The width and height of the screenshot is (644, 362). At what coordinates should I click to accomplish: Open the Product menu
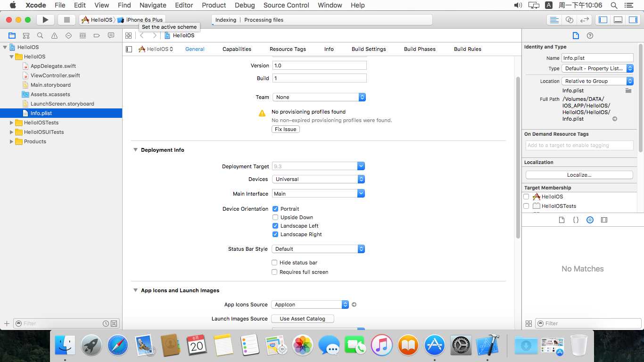[214, 5]
